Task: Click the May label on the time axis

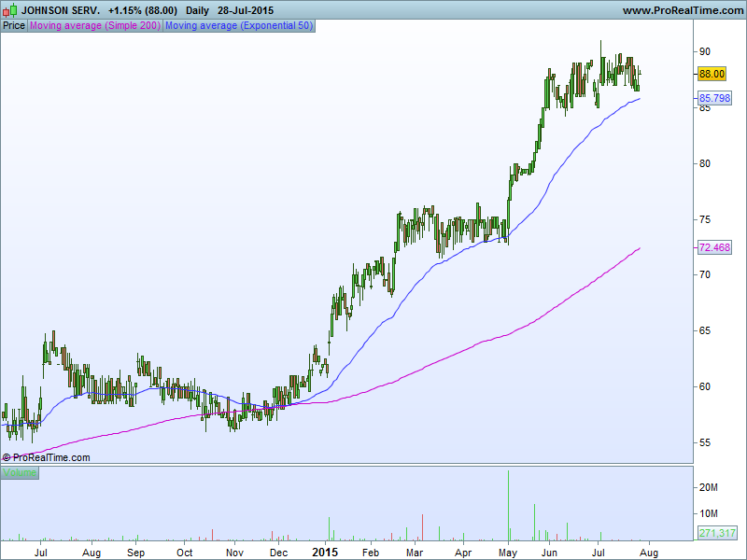Action: point(508,553)
